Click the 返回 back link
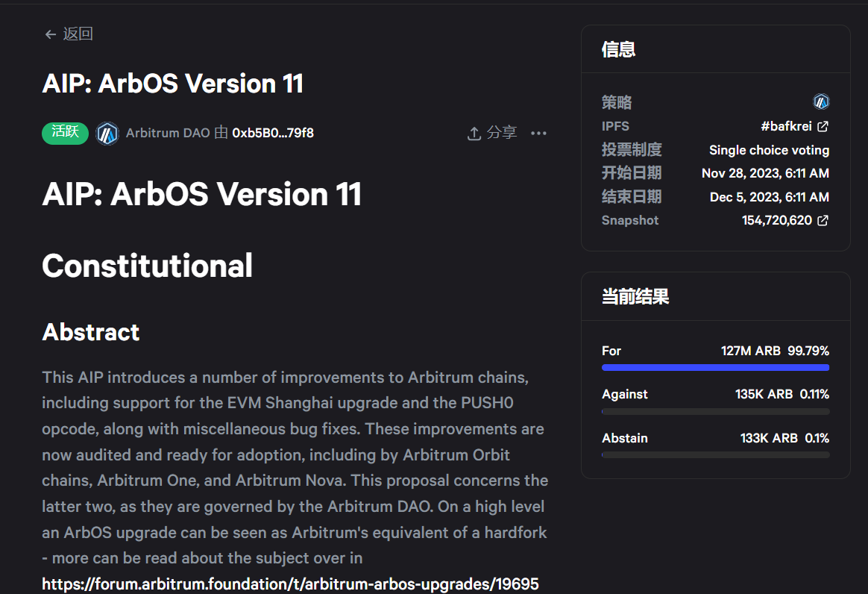The width and height of the screenshot is (868, 594). (78, 34)
